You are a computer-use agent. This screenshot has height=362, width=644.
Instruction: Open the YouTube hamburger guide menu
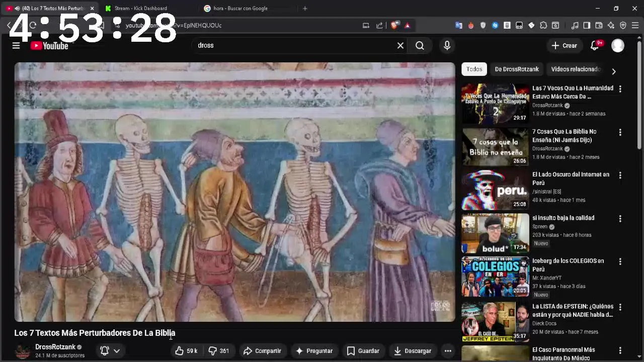pos(16,46)
